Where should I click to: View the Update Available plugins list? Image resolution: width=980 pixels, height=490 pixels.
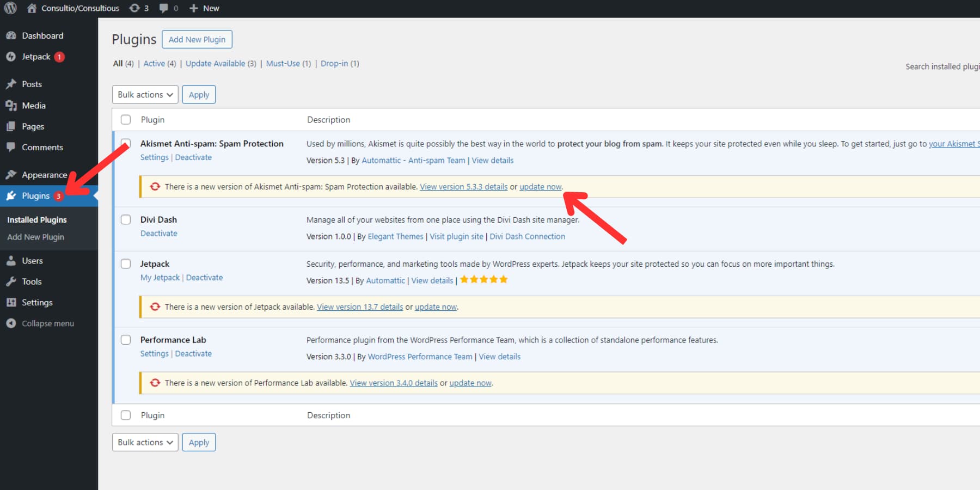point(216,63)
